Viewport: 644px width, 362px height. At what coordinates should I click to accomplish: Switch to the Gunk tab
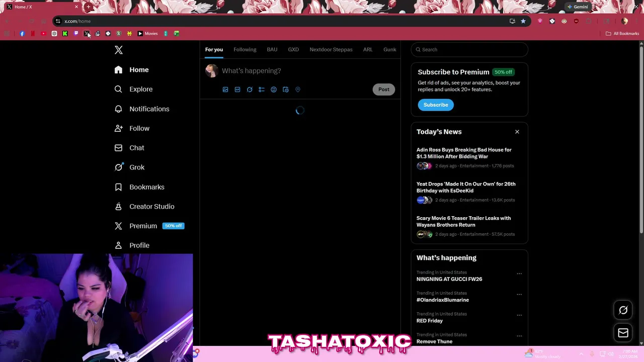(389, 49)
